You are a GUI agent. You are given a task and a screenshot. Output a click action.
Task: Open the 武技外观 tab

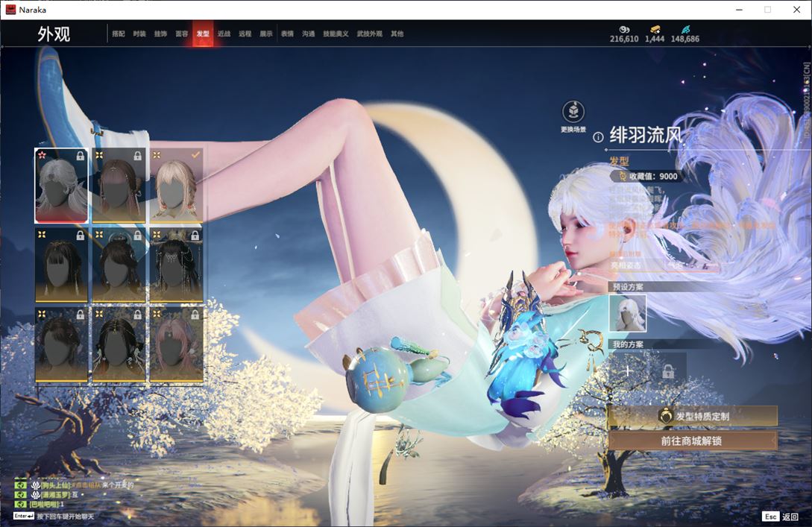pyautogui.click(x=369, y=34)
